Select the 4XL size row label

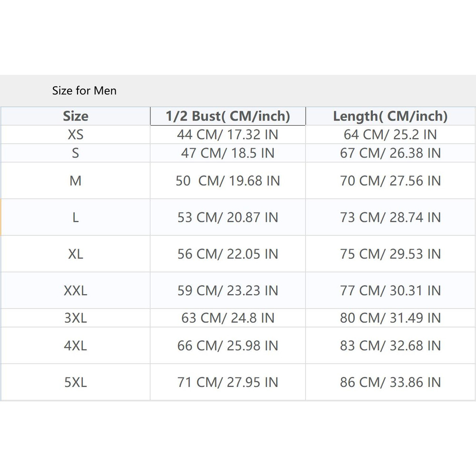(x=76, y=346)
